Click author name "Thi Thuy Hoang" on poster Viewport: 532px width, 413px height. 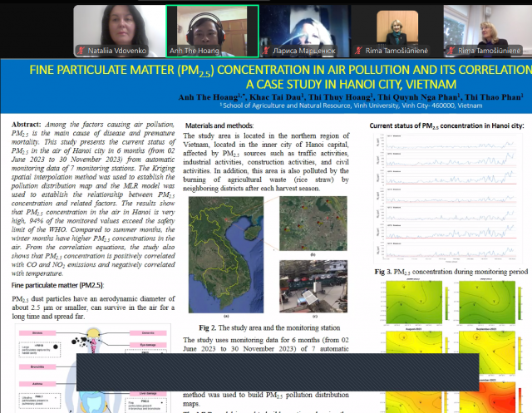coord(340,97)
